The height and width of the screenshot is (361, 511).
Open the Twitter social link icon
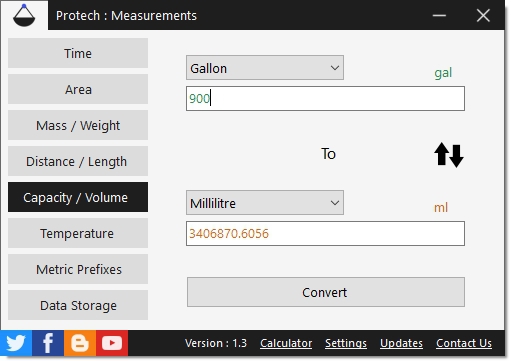click(x=16, y=343)
